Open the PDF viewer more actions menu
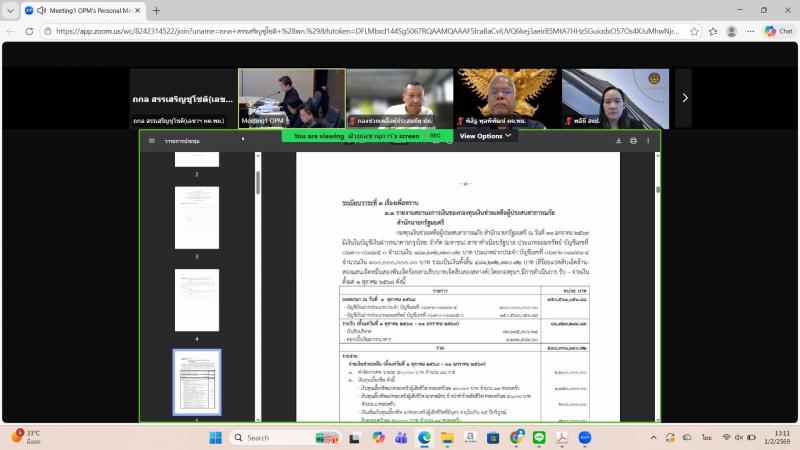 (x=648, y=141)
